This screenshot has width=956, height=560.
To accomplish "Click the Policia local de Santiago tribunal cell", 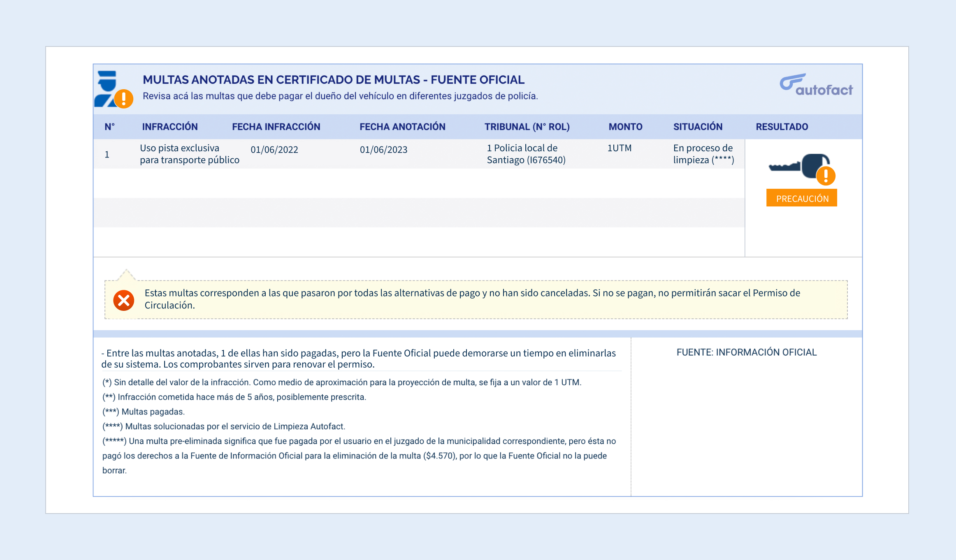I will [x=526, y=154].
